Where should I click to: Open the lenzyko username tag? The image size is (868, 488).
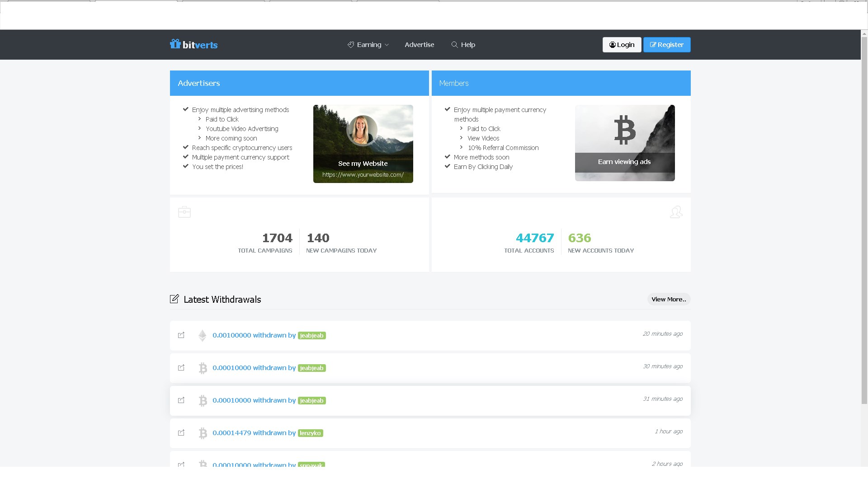point(310,433)
